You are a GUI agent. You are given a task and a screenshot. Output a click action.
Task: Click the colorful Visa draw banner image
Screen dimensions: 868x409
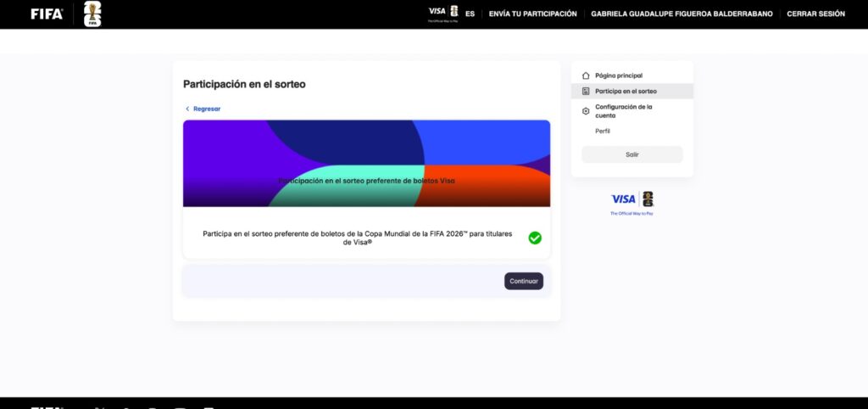[366, 164]
